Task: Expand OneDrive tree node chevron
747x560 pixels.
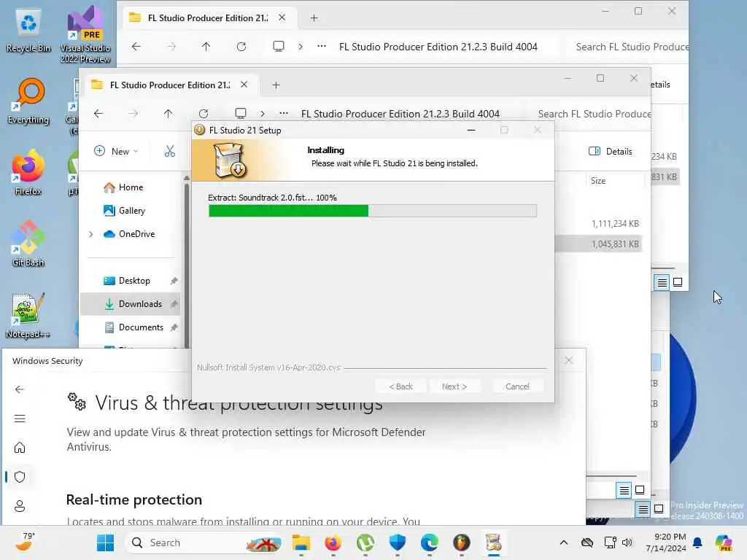Action: tap(91, 234)
